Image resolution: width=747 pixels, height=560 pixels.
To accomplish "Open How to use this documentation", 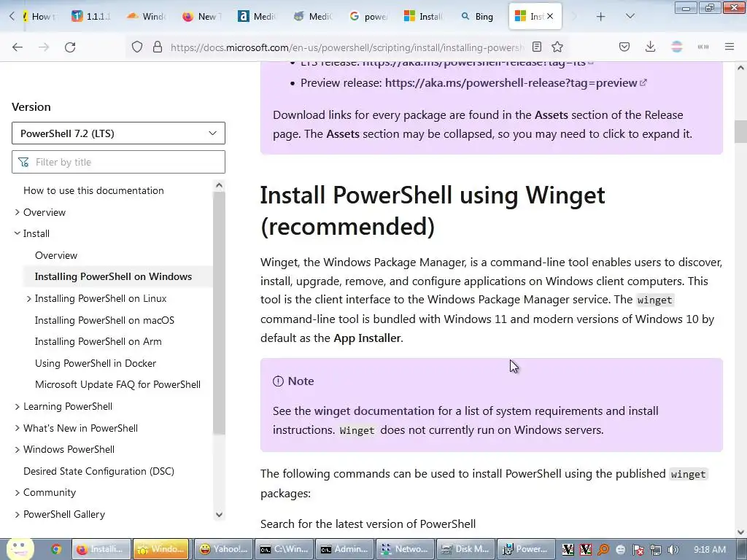I will click(93, 190).
